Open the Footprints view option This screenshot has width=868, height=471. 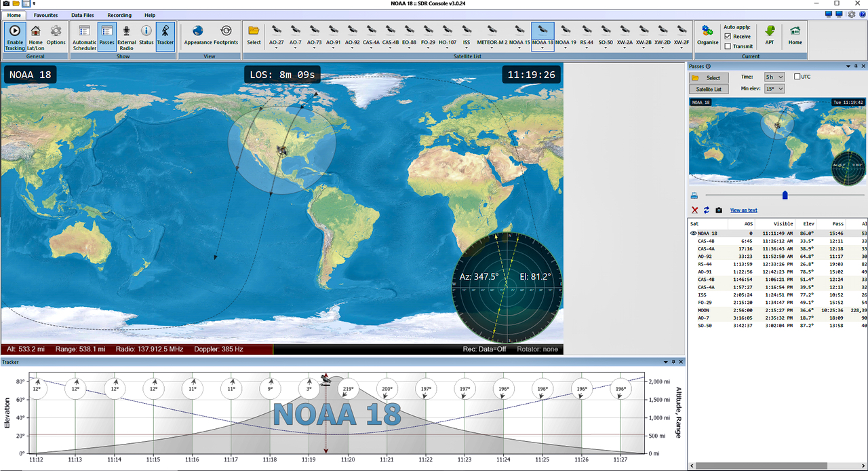point(226,36)
